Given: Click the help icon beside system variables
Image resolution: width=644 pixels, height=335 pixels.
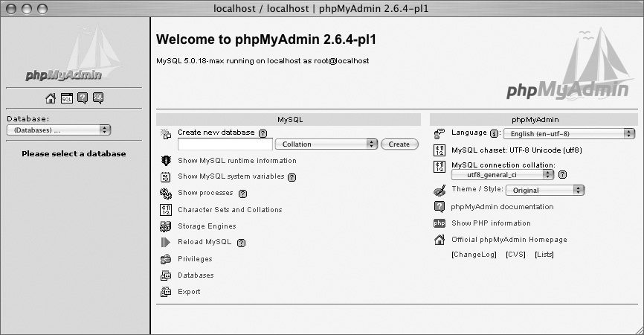Looking at the screenshot, I should [292, 177].
